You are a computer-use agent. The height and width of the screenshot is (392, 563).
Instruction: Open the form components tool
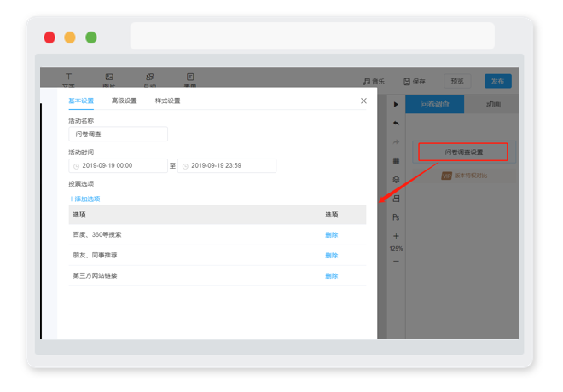[190, 80]
